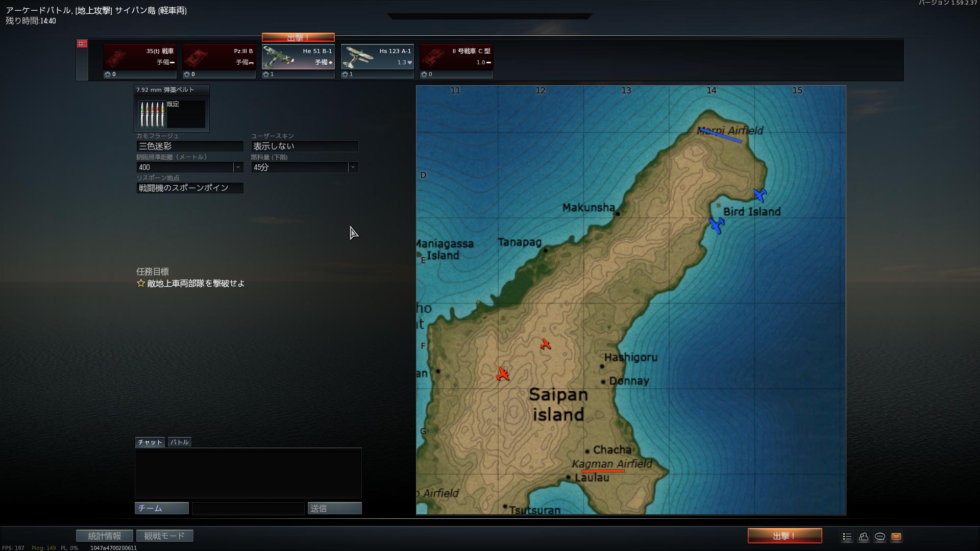980x551 pixels.
Task: Switch to the バトル tab
Action: point(179,442)
